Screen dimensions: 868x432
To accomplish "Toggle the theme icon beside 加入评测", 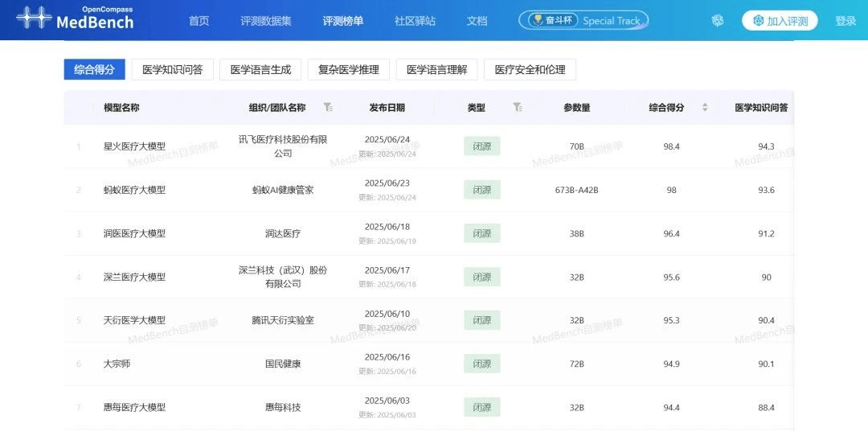I will click(x=718, y=20).
